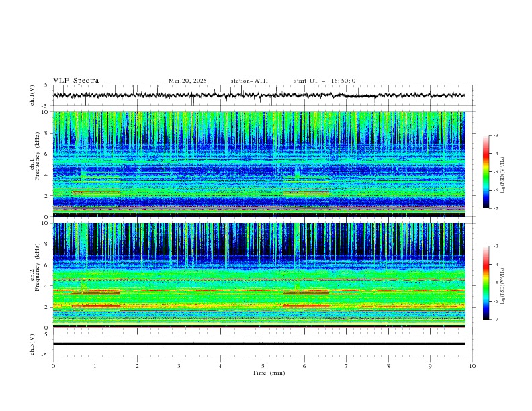Click the ch.1 spectrogram color scale bar
Image resolution: width=532 pixels, height=411 pixels.
pyautogui.click(x=486, y=171)
